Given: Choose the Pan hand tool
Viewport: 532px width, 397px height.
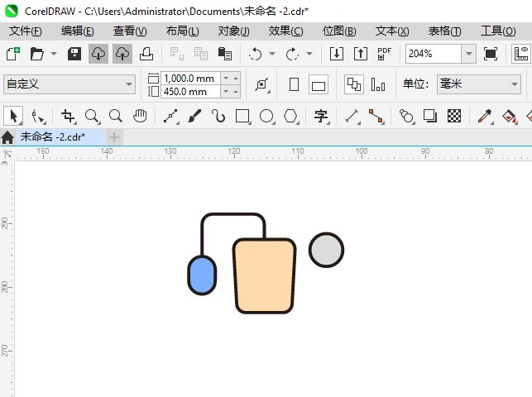Looking at the screenshot, I should tap(140, 116).
